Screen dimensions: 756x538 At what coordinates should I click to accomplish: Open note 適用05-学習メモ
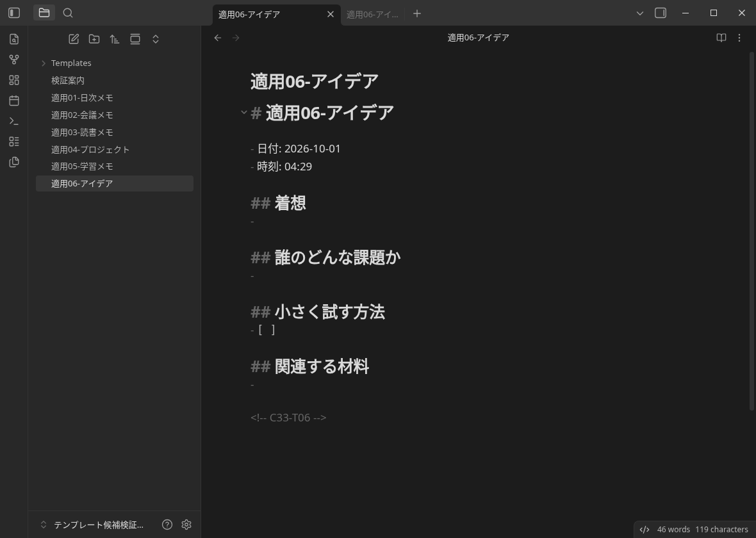tap(115, 167)
